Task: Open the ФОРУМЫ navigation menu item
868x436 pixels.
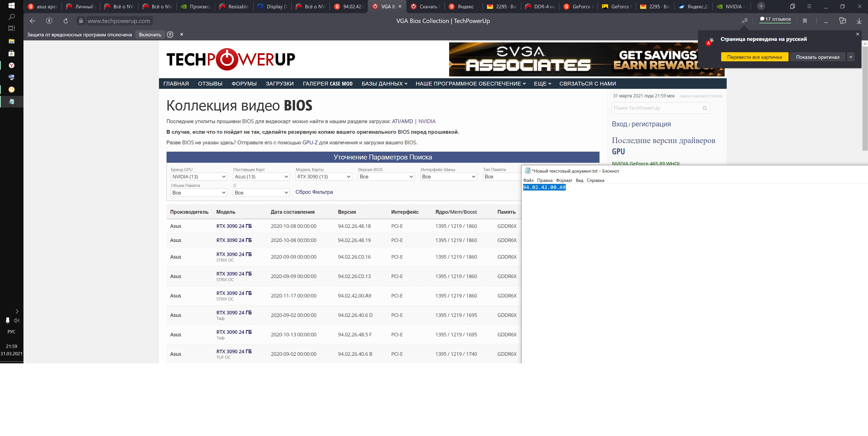Action: click(244, 84)
